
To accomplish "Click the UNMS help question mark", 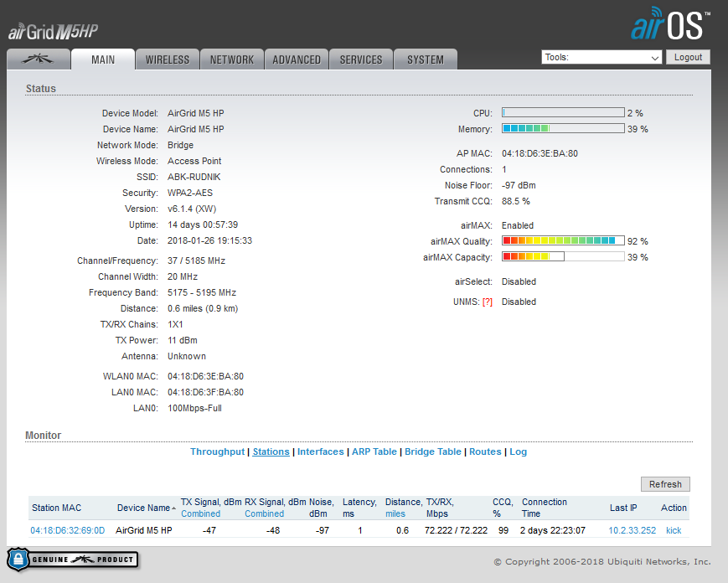I will (x=487, y=302).
